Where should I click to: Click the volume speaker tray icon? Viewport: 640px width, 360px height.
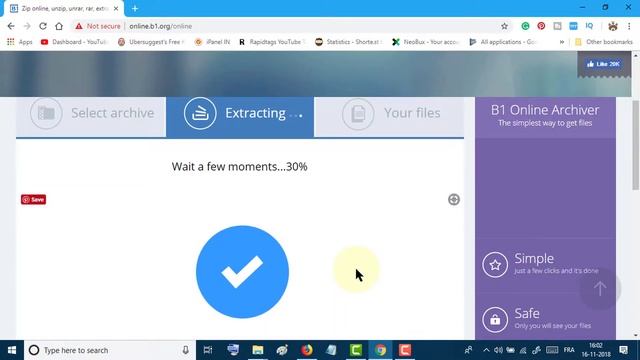tap(498, 350)
